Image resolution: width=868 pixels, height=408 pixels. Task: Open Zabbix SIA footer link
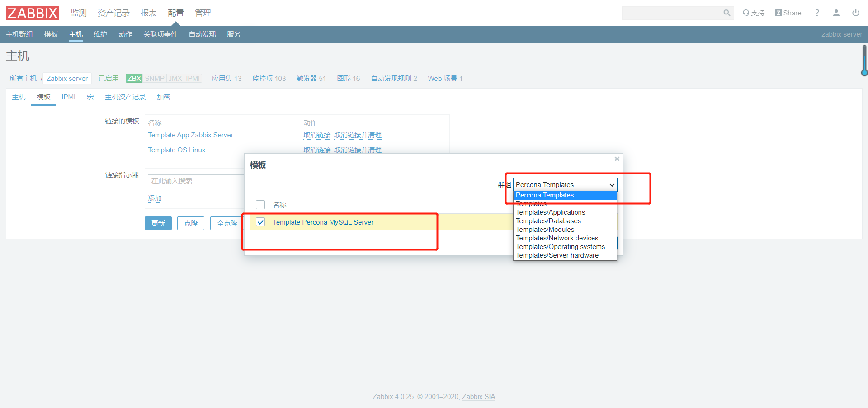coord(478,397)
